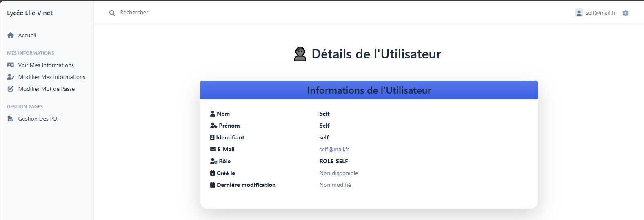
Task: Click the home icon beside Accueil
Action: point(11,35)
